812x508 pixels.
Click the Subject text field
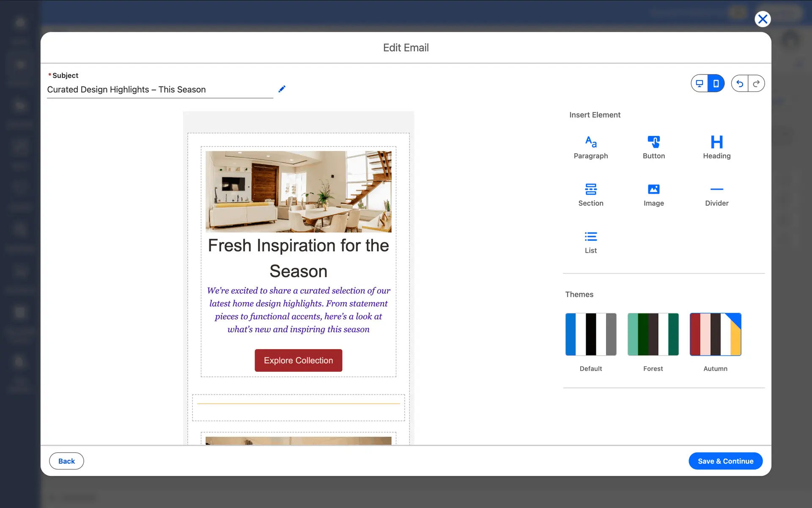[160, 90]
